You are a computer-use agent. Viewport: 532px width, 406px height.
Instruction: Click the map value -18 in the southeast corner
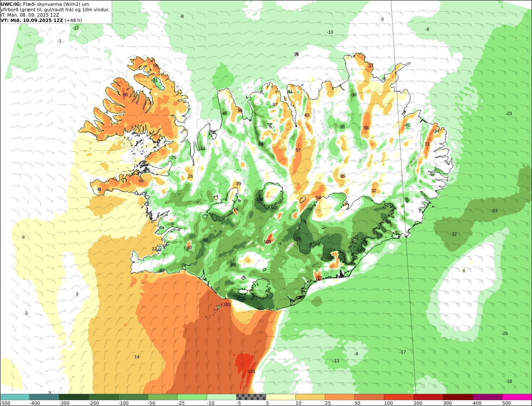click(x=509, y=381)
